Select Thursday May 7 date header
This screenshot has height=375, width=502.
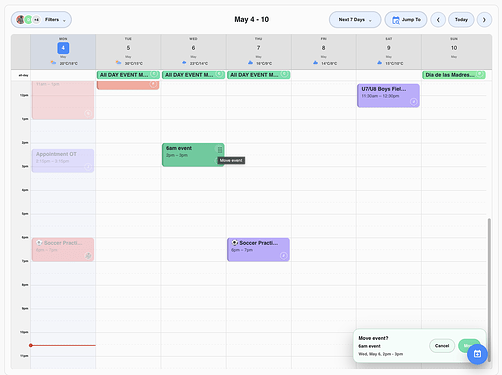[258, 48]
